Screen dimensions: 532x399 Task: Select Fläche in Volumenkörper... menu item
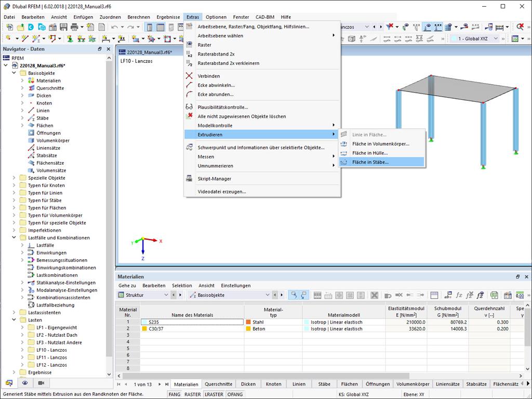click(382, 144)
